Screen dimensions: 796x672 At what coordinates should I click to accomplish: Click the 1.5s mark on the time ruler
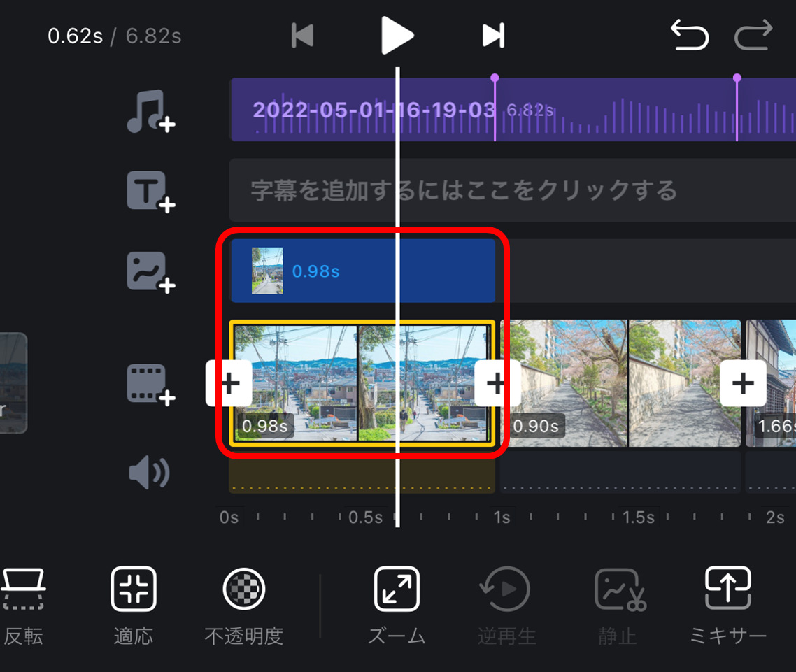(x=638, y=517)
